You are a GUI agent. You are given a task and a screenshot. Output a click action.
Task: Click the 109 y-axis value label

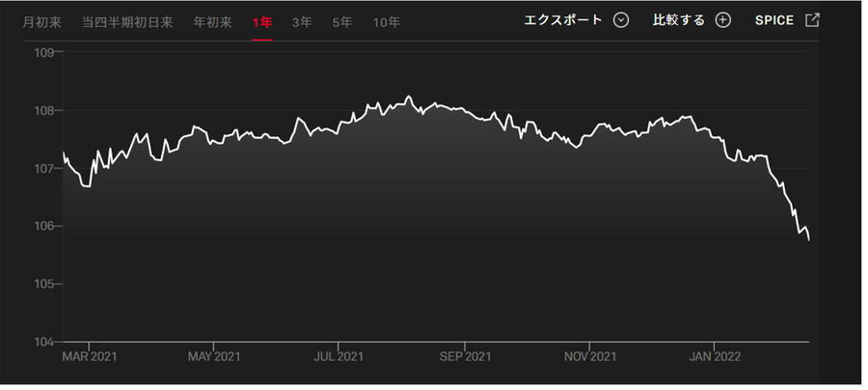click(x=43, y=52)
